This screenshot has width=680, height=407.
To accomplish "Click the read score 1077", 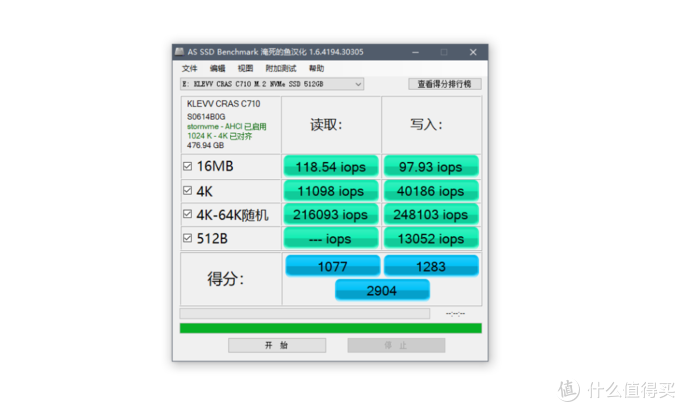I will coord(333,266).
